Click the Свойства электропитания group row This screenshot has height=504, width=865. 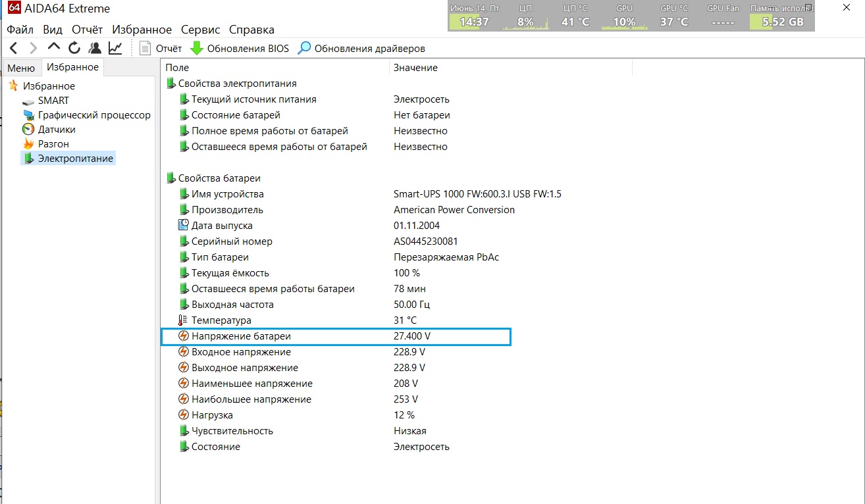click(231, 84)
